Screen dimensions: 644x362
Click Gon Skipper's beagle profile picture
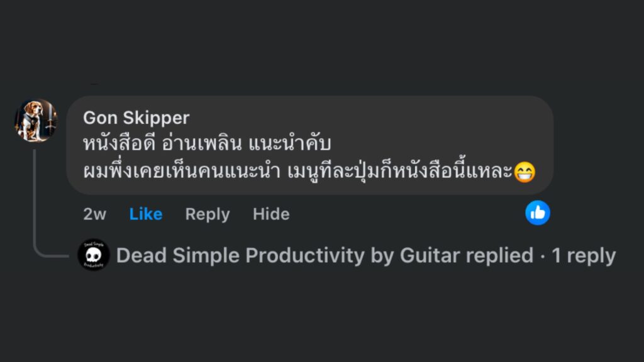click(36, 119)
